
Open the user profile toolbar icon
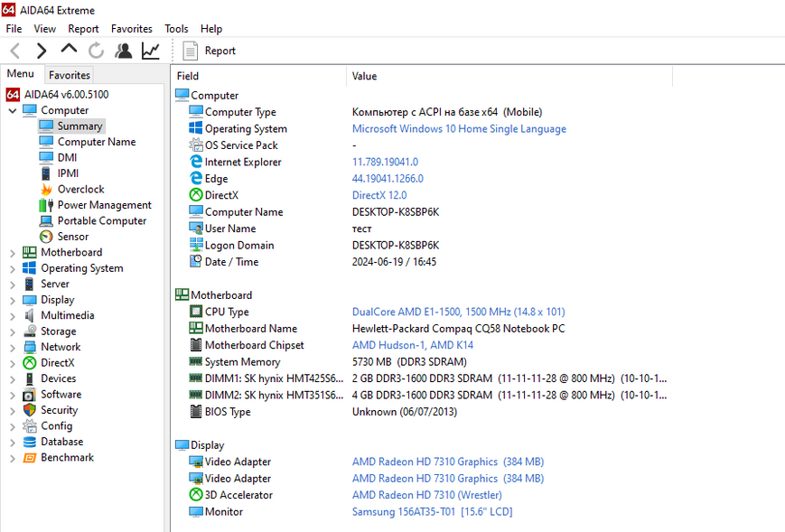pyautogui.click(x=123, y=51)
